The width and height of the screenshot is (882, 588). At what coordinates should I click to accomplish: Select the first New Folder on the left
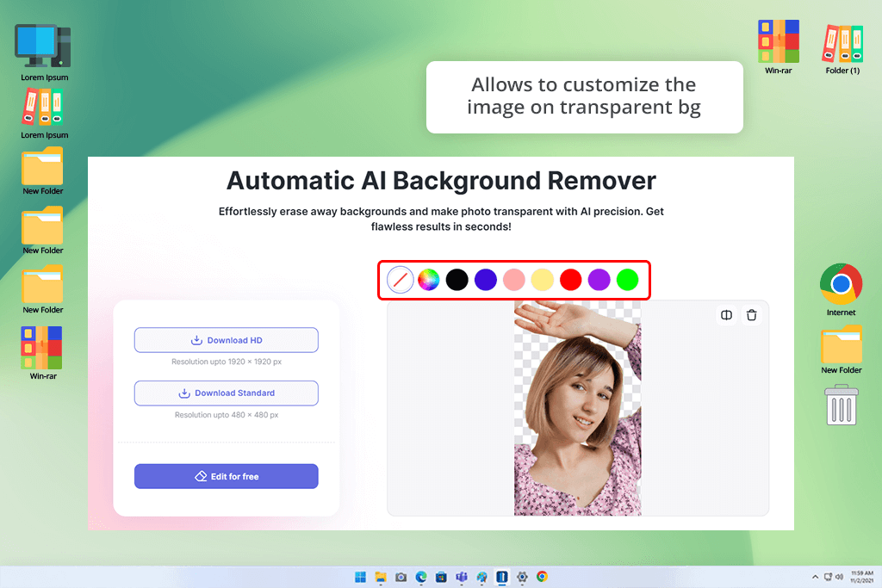point(43,171)
